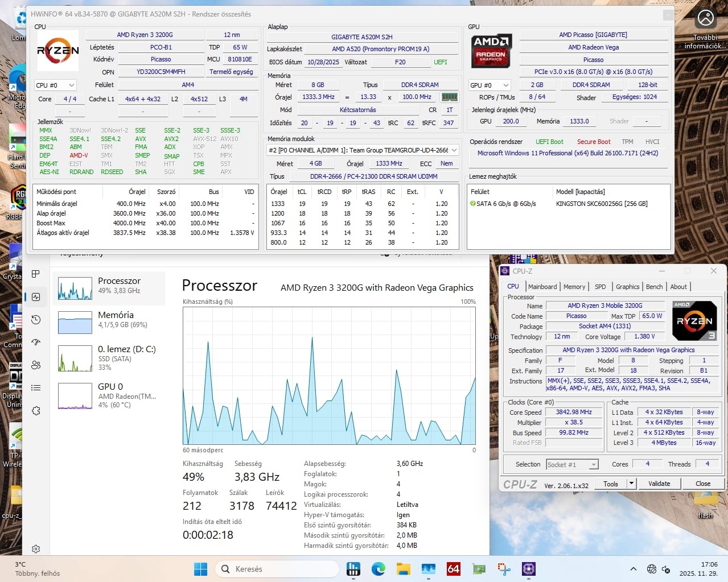Image resolution: width=728 pixels, height=582 pixels.
Task: Click the Windows Start button
Action: pos(200,569)
